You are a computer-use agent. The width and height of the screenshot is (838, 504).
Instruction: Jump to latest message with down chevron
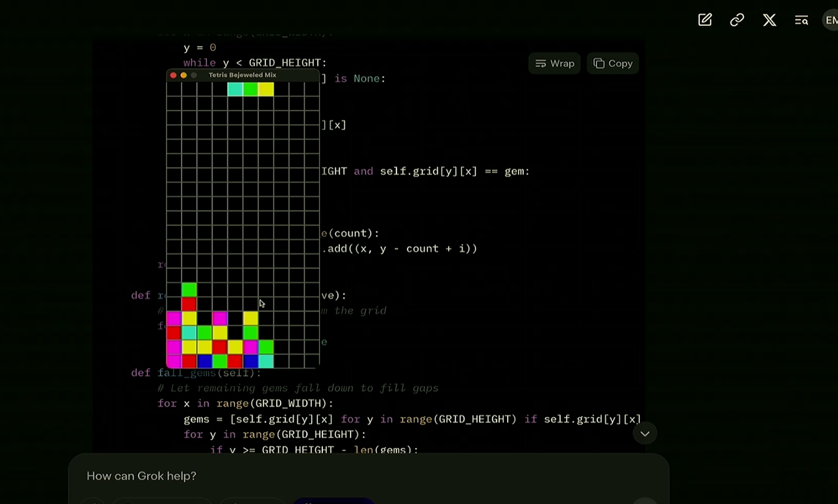pyautogui.click(x=645, y=433)
